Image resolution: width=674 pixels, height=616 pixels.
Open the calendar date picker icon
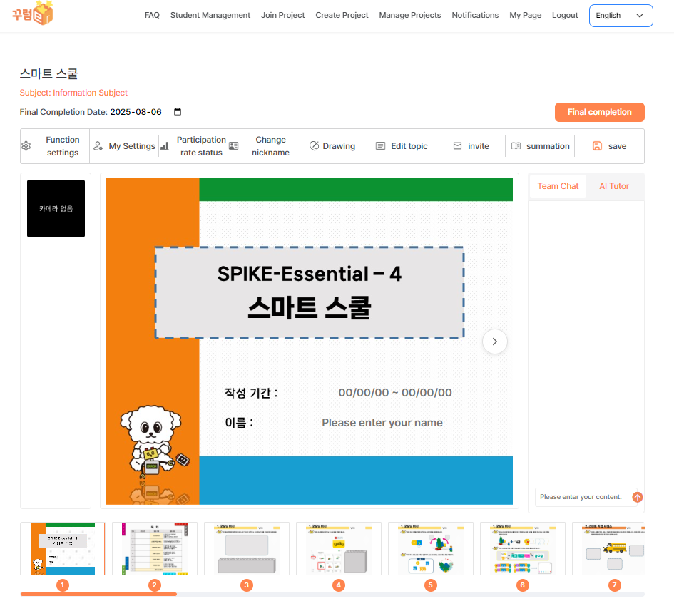(x=178, y=112)
